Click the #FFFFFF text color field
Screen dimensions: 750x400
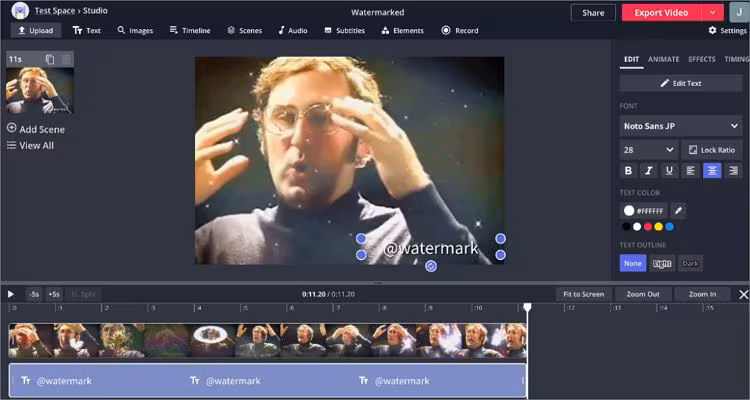pyautogui.click(x=644, y=211)
